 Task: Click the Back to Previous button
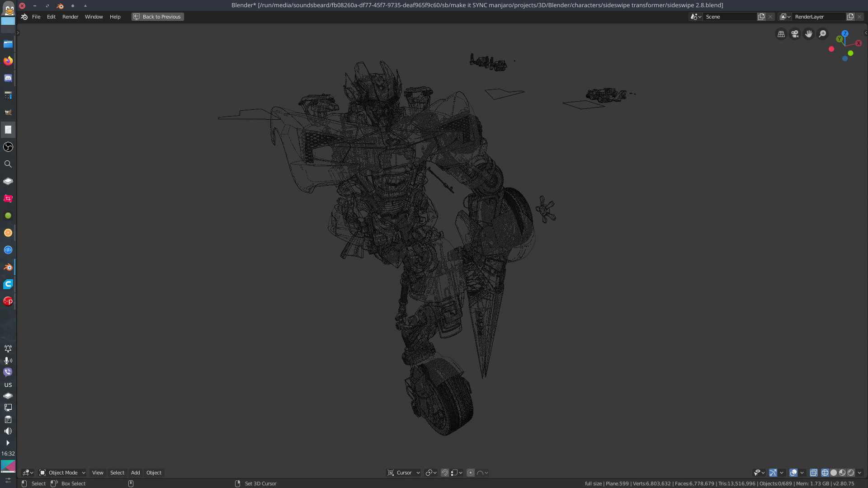pos(158,17)
